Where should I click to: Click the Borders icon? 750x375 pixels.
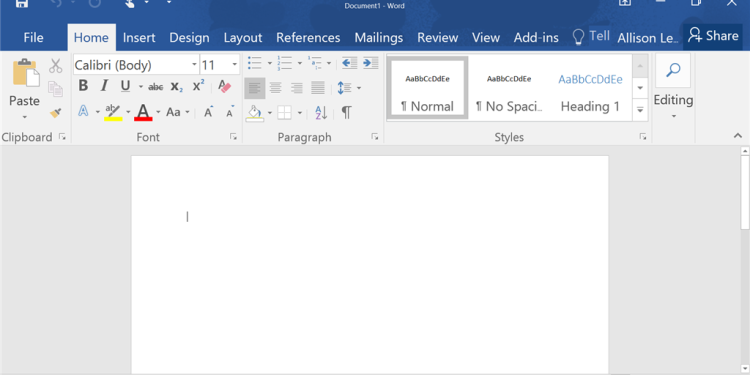284,113
